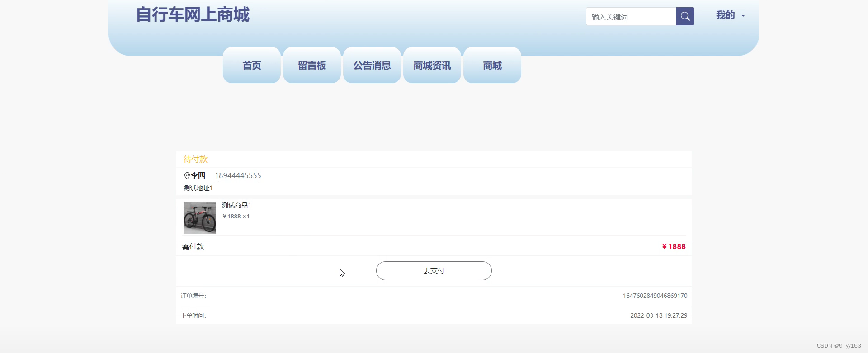Click the 待付款 order status text

point(195,160)
